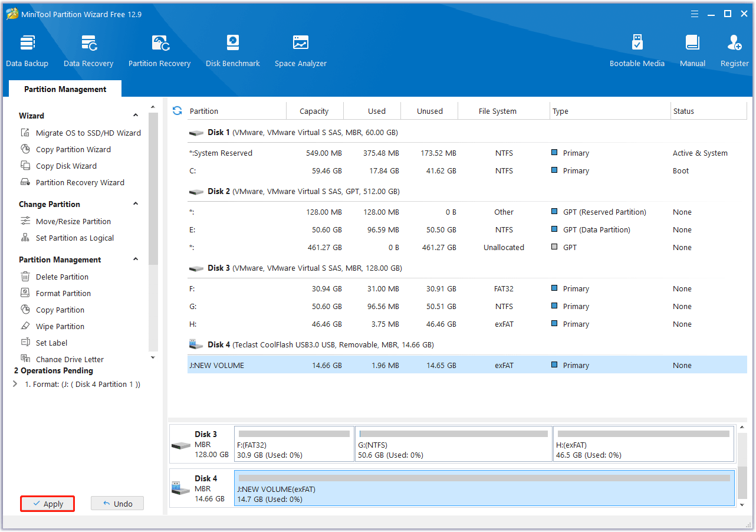This screenshot has width=756, height=532.
Task: Click the H:(exFAT) block in disk map
Action: [x=644, y=444]
